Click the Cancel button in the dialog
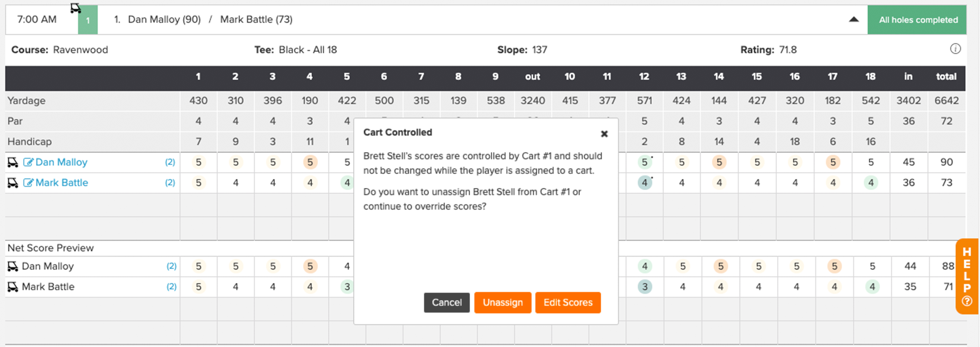Viewport: 980px width, 347px height. click(447, 302)
